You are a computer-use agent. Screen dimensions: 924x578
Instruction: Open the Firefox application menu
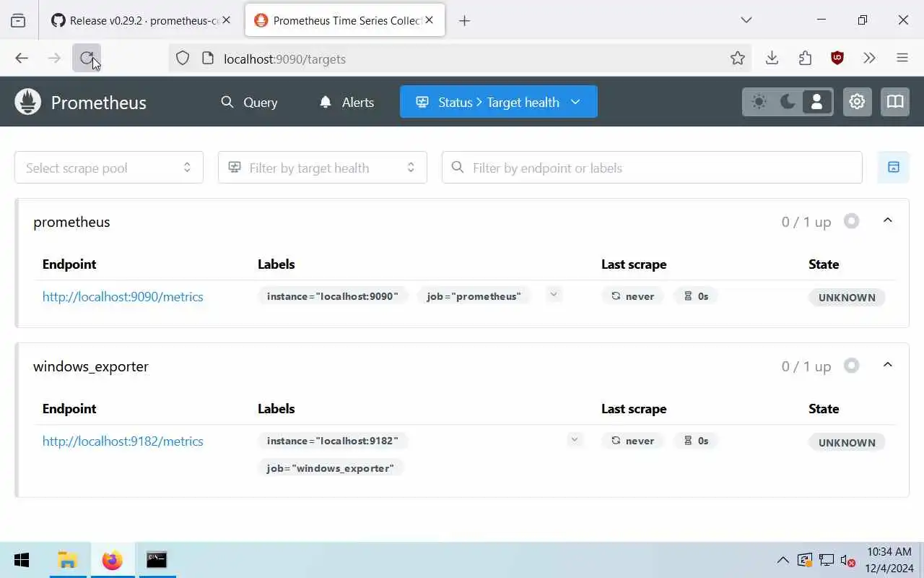[x=902, y=59]
